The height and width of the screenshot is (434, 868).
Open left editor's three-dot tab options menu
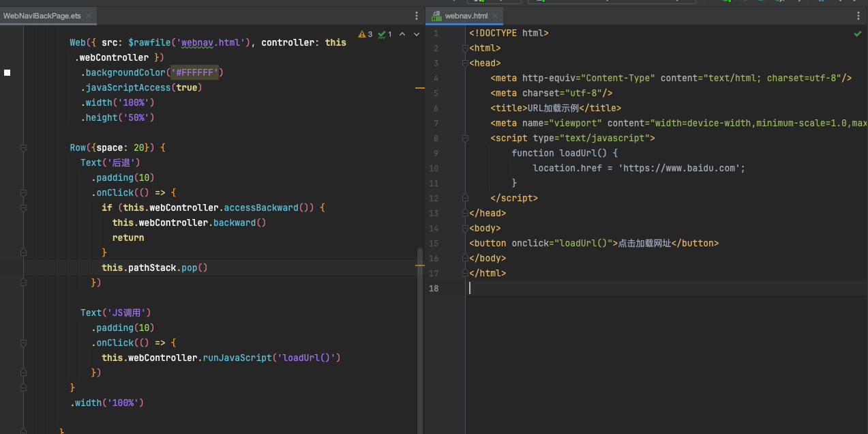tap(417, 16)
